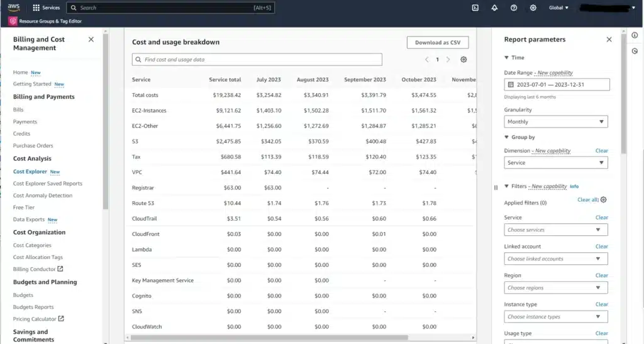Viewport: 644px width, 344px height.
Task: Go to previous table page arrow
Action: (427, 60)
